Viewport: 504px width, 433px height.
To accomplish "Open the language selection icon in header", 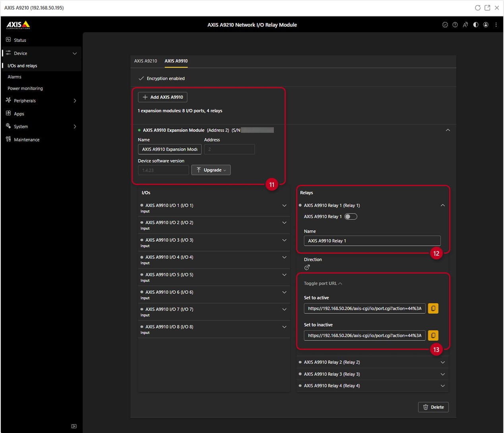I will click(x=465, y=25).
